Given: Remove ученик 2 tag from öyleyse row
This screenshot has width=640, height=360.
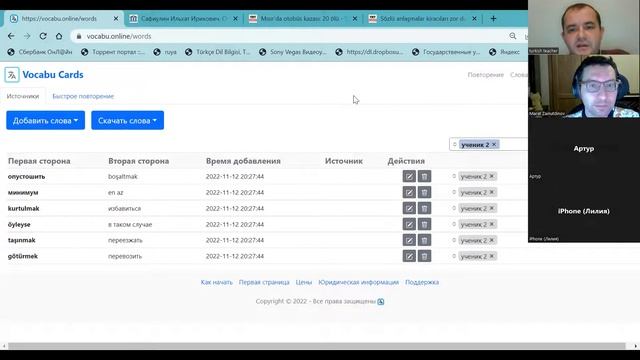Looking at the screenshot, I should (492, 224).
